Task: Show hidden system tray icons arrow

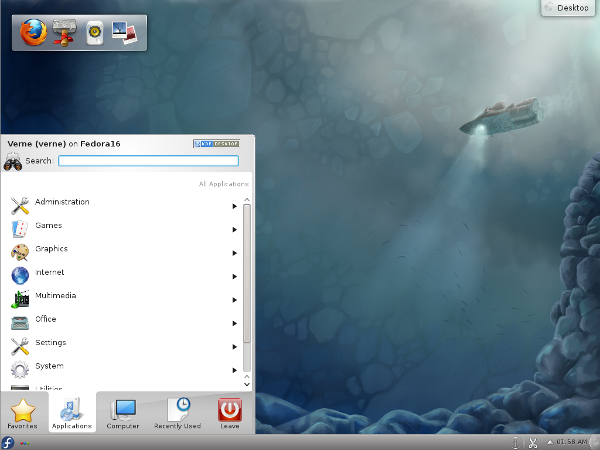Action: tap(549, 442)
